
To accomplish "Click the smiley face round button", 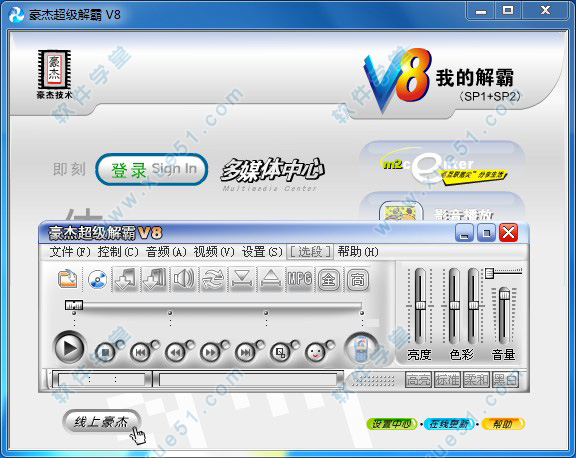I will click(316, 352).
